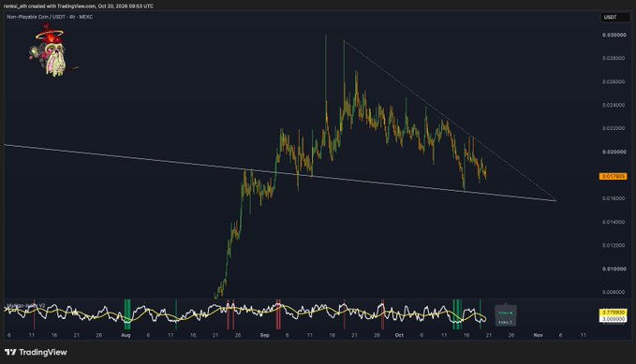Click the 0.016000 price axis label
Image resolution: width=636 pixels, height=364 pixels.
pyautogui.click(x=614, y=198)
